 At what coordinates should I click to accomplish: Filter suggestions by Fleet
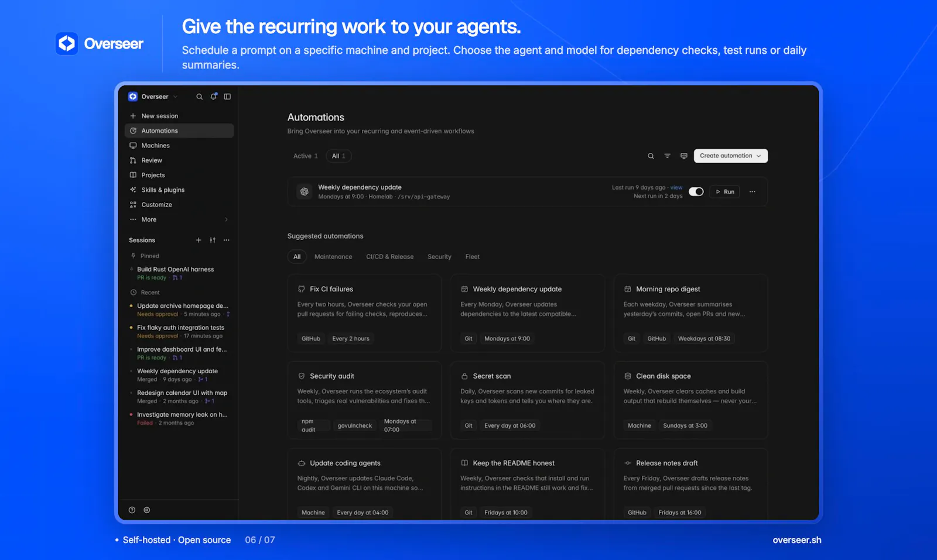[x=473, y=256]
